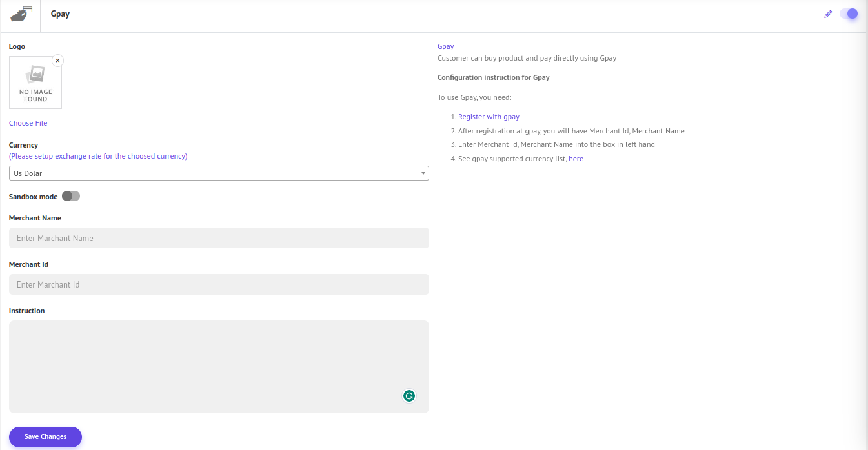Enable Sandbox mode

tap(71, 196)
